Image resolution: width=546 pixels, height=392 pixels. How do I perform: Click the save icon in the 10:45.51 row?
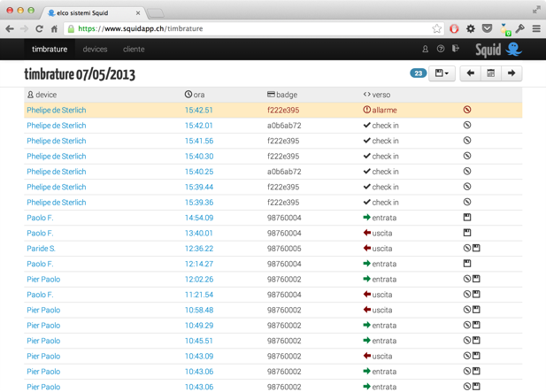[476, 340]
